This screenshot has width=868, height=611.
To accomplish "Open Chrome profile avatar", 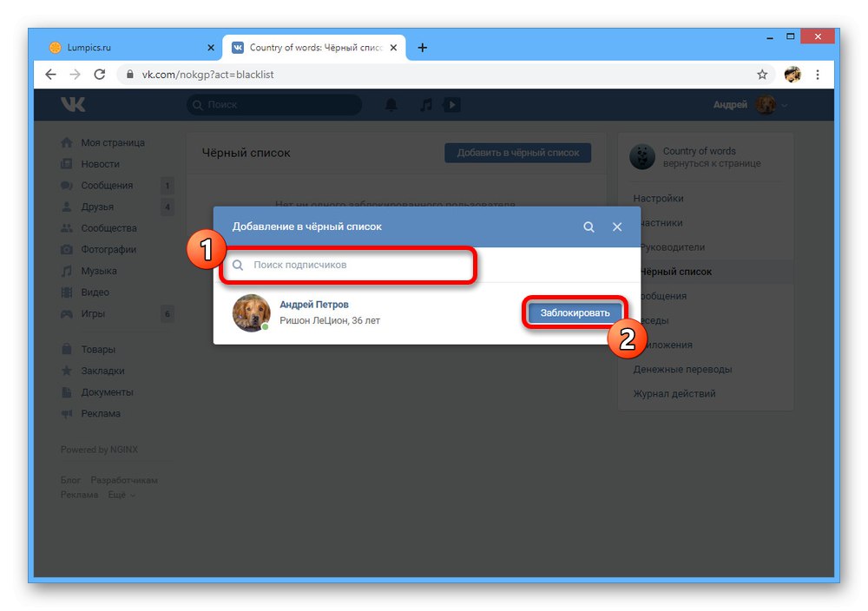I will [792, 74].
